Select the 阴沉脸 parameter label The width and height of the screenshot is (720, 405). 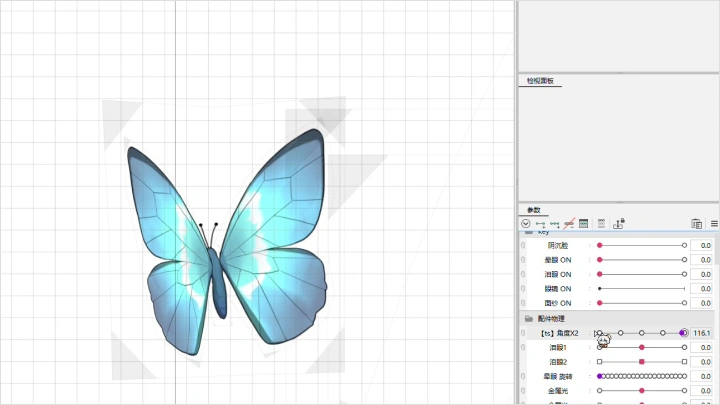(558, 246)
